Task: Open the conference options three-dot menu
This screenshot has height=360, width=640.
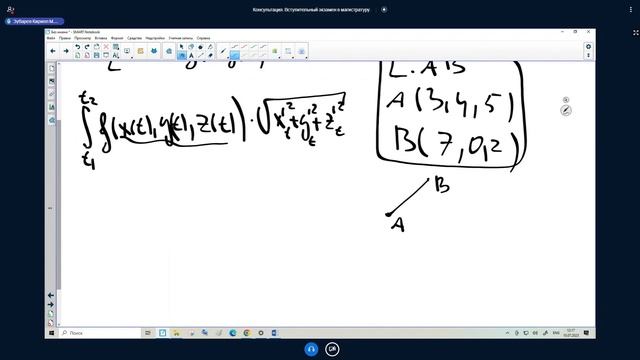Action: click(x=631, y=9)
